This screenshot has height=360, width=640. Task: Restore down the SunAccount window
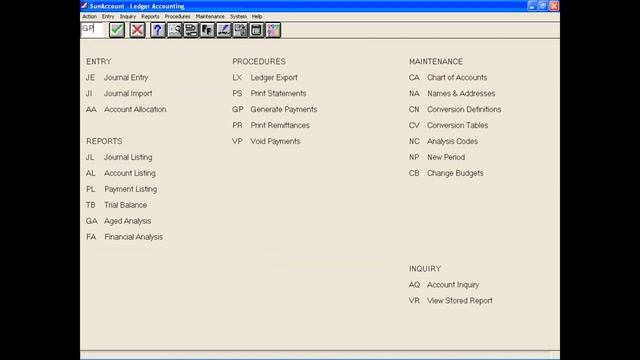543,6
